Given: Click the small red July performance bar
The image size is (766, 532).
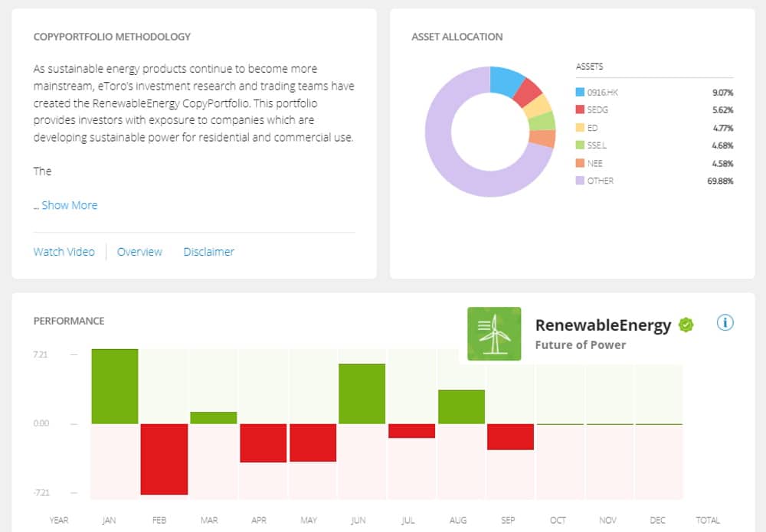Looking at the screenshot, I should [412, 431].
